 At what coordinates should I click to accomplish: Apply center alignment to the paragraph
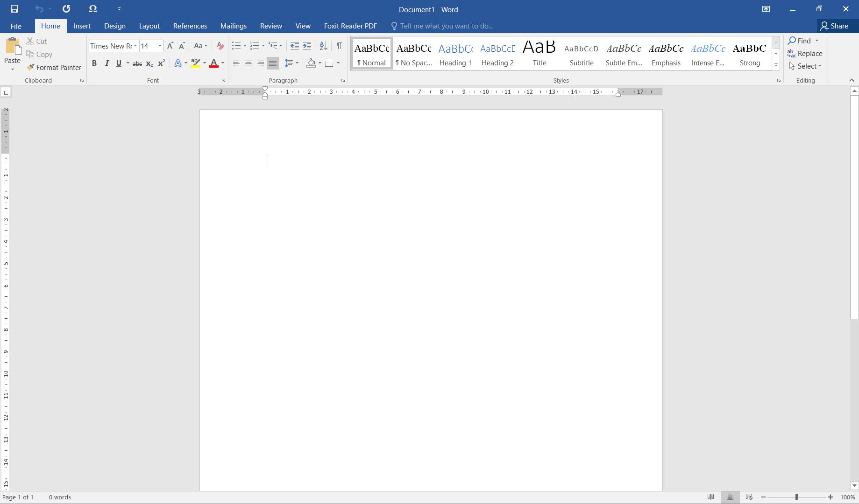tap(248, 63)
